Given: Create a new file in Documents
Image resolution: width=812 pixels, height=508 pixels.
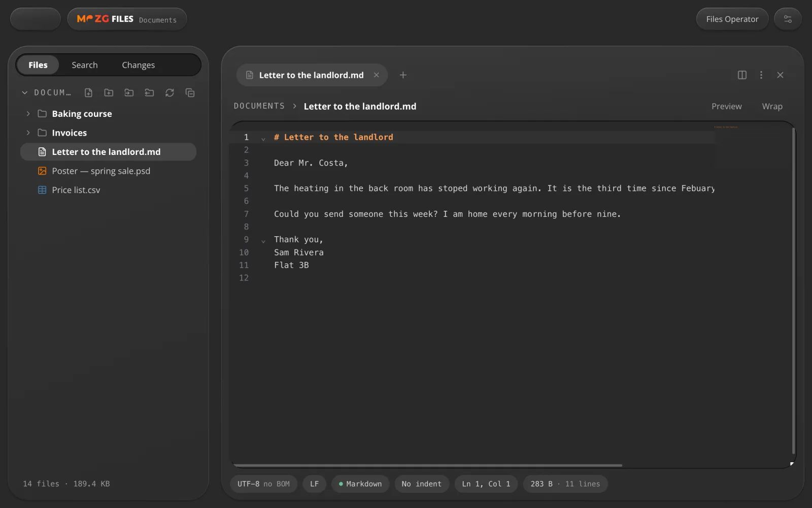Looking at the screenshot, I should pyautogui.click(x=88, y=92).
